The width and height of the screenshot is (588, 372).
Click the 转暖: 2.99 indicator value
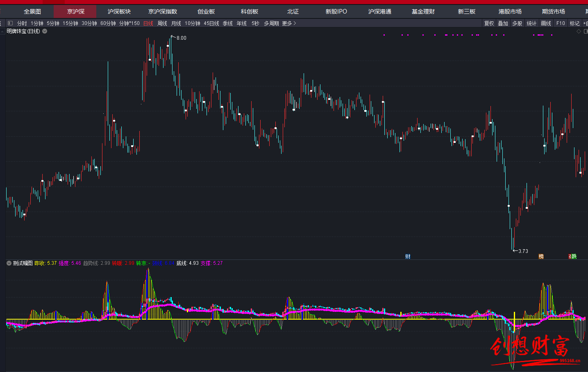click(123, 263)
